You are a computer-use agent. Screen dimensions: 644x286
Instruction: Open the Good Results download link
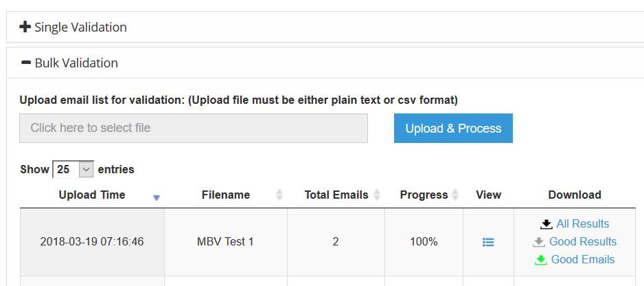click(x=583, y=242)
